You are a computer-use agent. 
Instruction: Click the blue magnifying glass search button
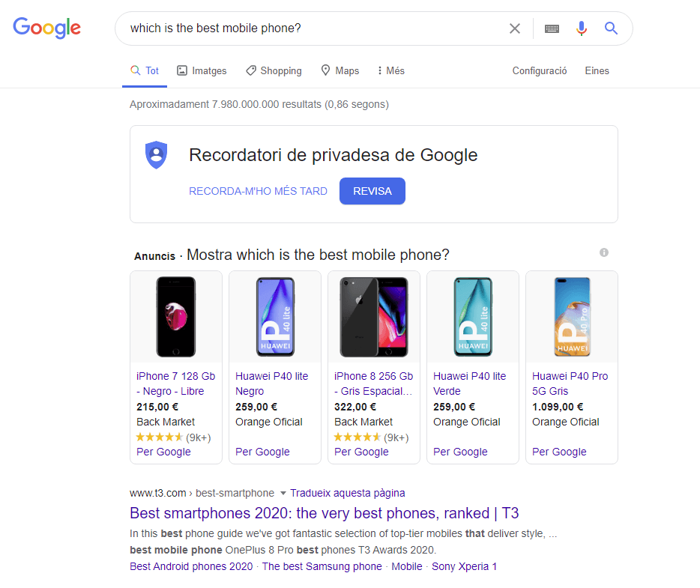[x=612, y=28]
